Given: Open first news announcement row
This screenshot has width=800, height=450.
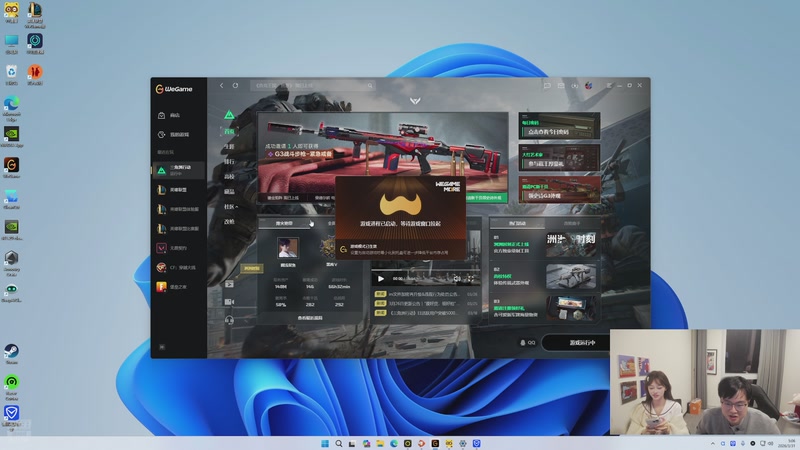Looking at the screenshot, I should pyautogui.click(x=427, y=294).
